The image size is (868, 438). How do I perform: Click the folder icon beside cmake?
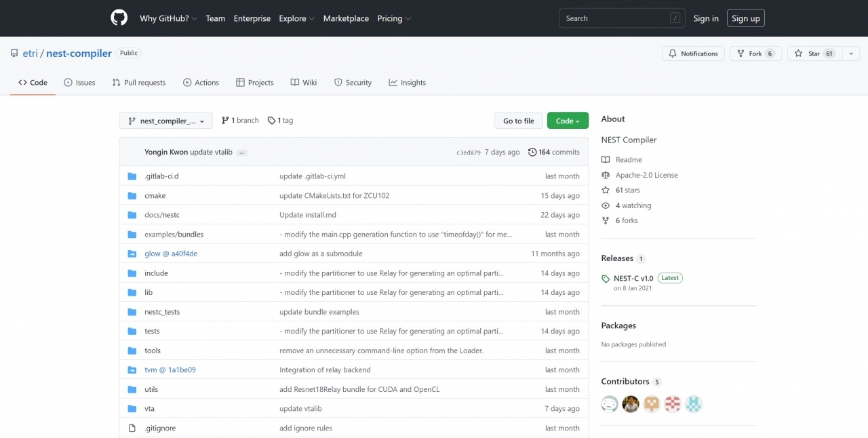click(132, 196)
